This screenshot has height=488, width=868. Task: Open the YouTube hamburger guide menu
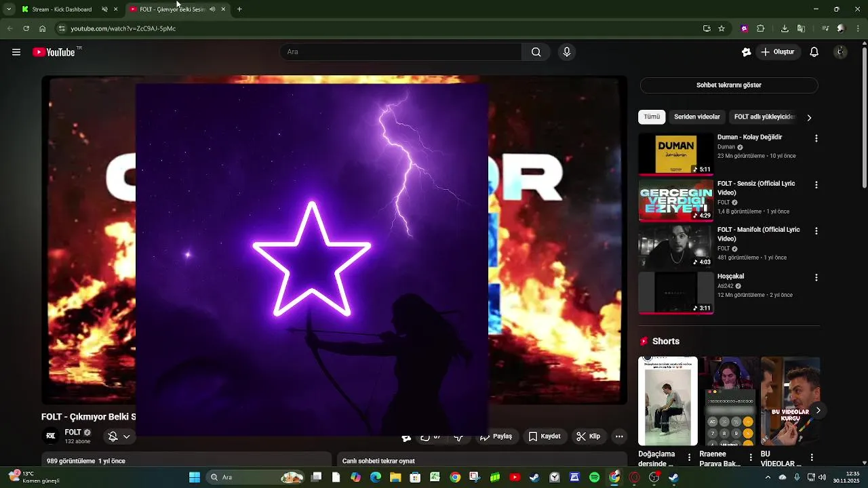[x=16, y=52]
